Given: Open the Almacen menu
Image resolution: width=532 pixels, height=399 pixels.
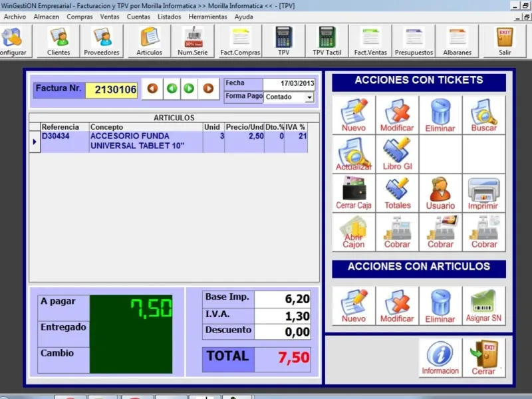Looking at the screenshot, I should click(x=46, y=17).
